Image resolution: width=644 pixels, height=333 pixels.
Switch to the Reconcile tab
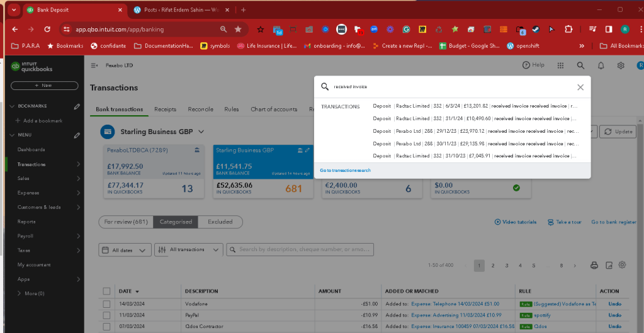coord(200,110)
